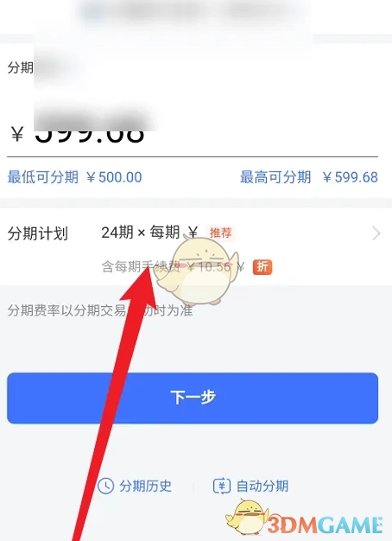The height and width of the screenshot is (541, 392).
Task: Tap the 分期费率 rate notice text
Action: click(100, 310)
